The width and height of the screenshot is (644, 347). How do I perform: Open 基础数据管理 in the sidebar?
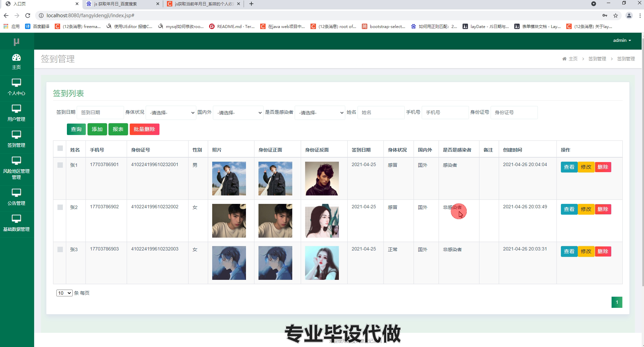click(16, 223)
